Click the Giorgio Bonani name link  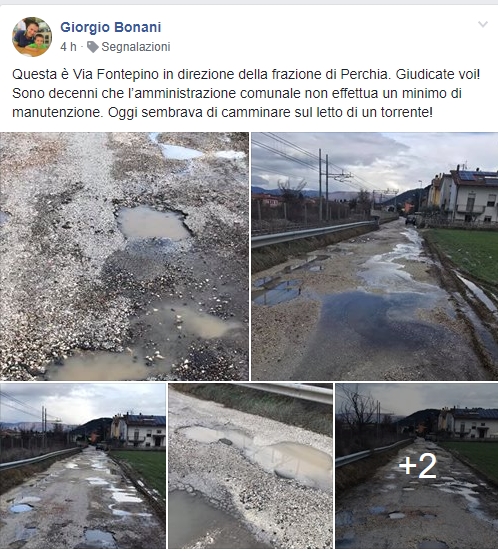(111, 27)
